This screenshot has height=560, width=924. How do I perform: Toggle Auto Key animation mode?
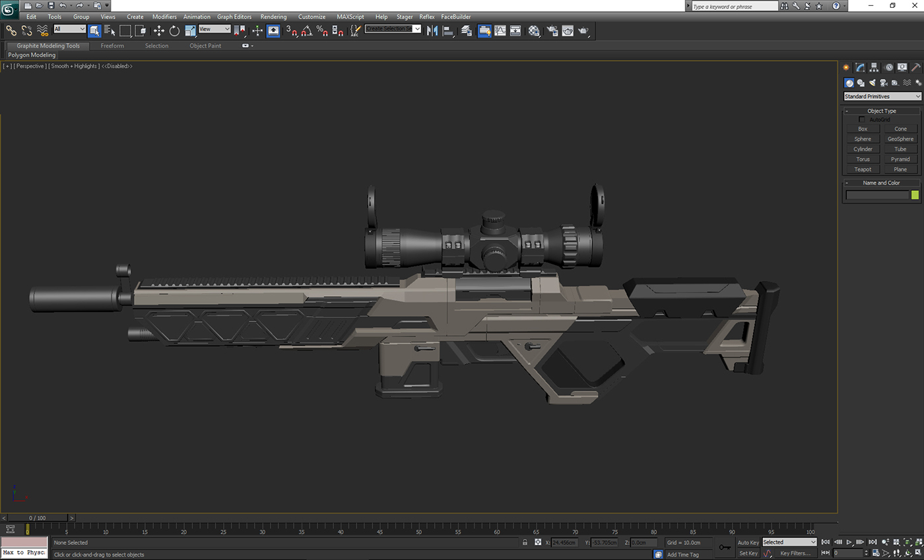point(748,542)
